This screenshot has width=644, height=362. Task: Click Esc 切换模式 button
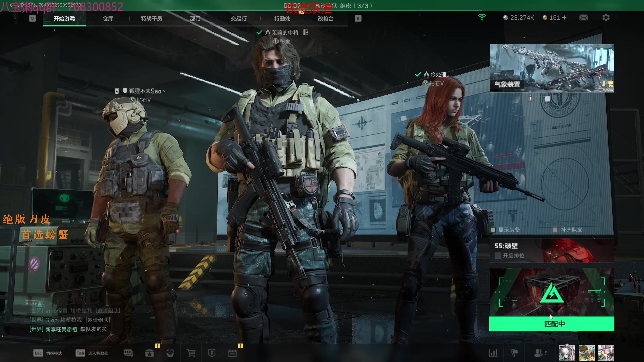coord(47,353)
